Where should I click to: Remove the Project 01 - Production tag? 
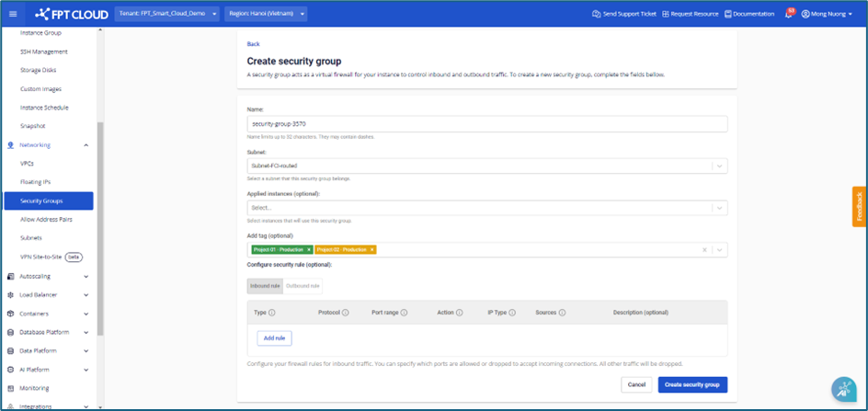[309, 249]
